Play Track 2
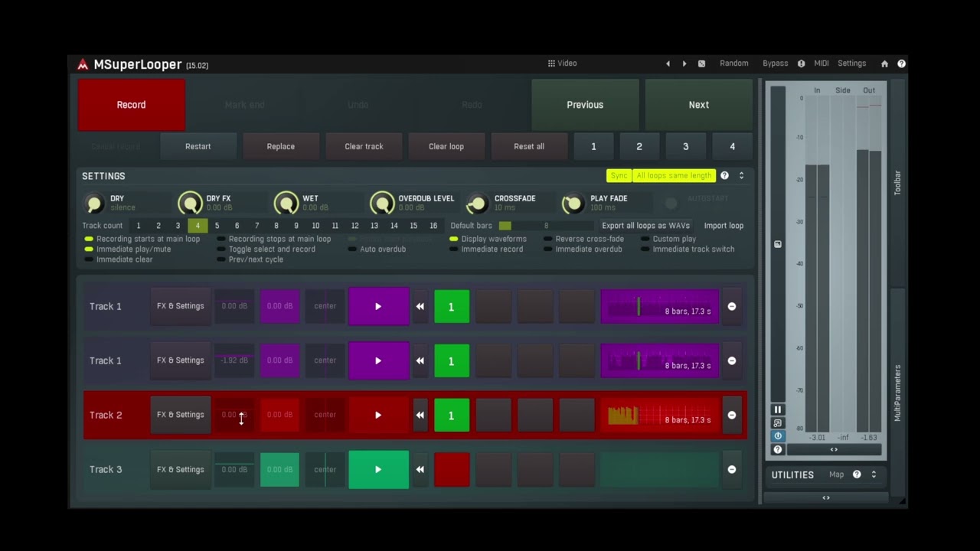980x551 pixels. (x=378, y=415)
